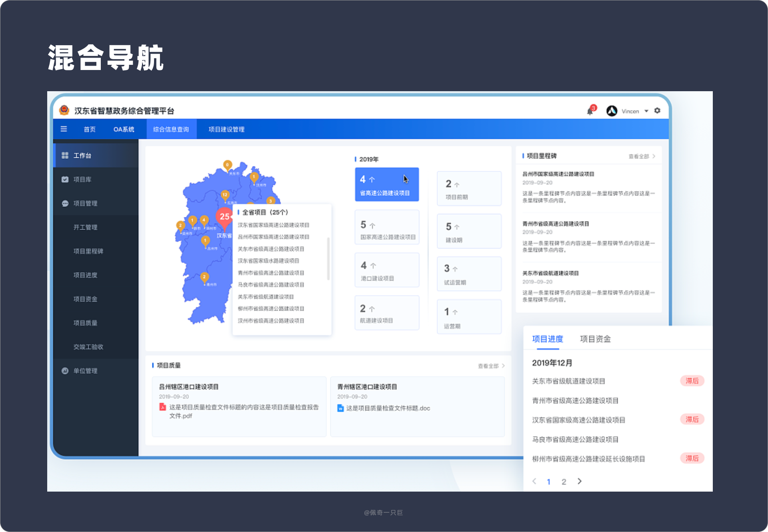Open the Vincen account dropdown arrow
Image resolution: width=768 pixels, height=532 pixels.
646,111
